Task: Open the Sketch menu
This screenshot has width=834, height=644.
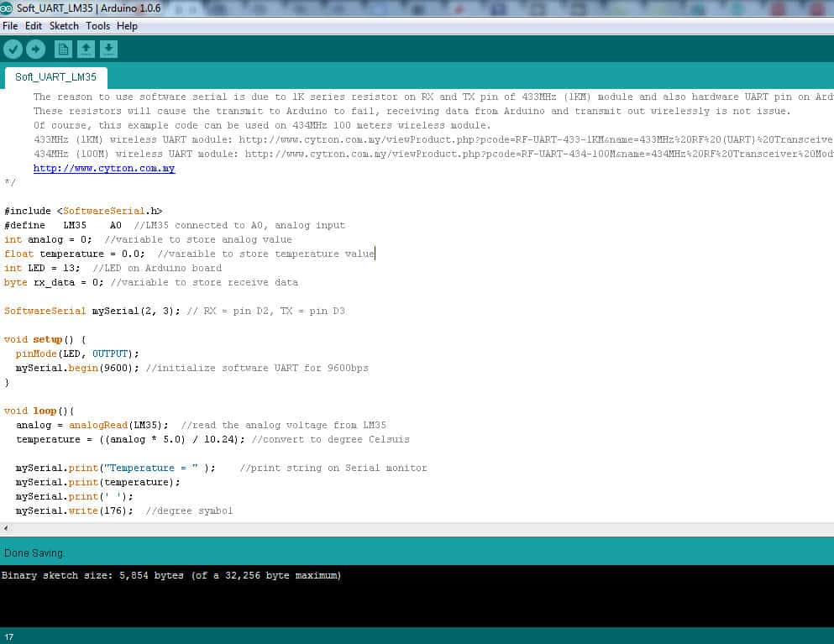Action: pyautogui.click(x=64, y=26)
